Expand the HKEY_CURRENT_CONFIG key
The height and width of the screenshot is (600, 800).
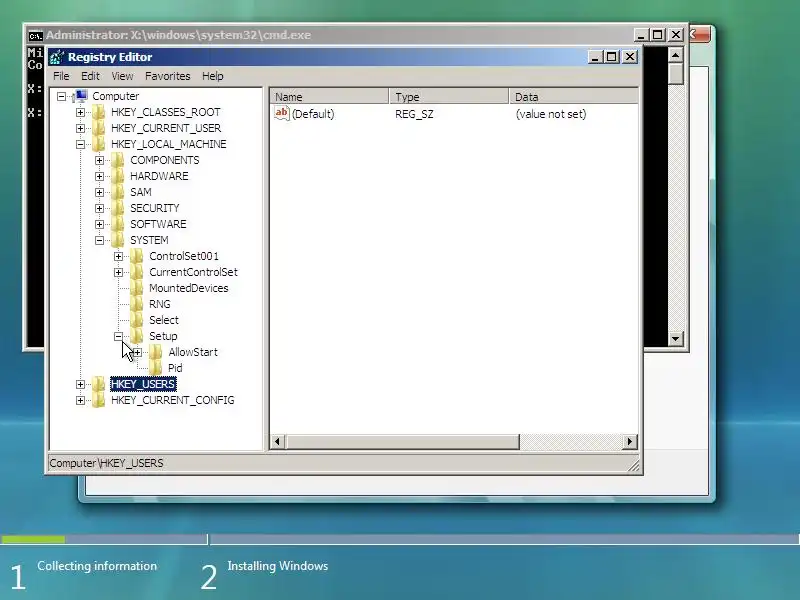click(x=80, y=400)
